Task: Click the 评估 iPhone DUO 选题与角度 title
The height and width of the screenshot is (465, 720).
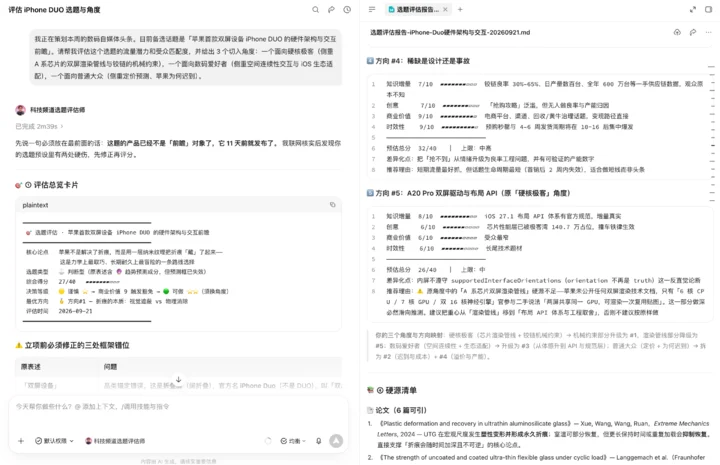Action: click(x=54, y=10)
